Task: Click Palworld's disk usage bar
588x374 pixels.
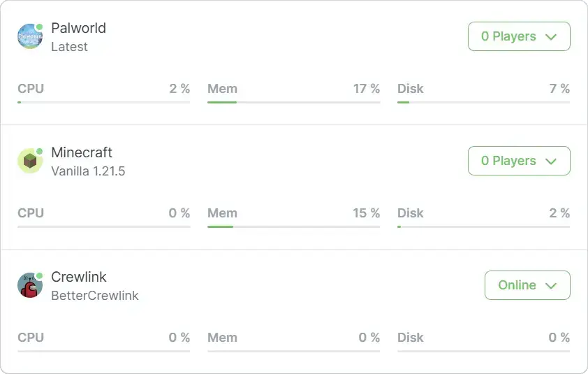Action: point(483,102)
